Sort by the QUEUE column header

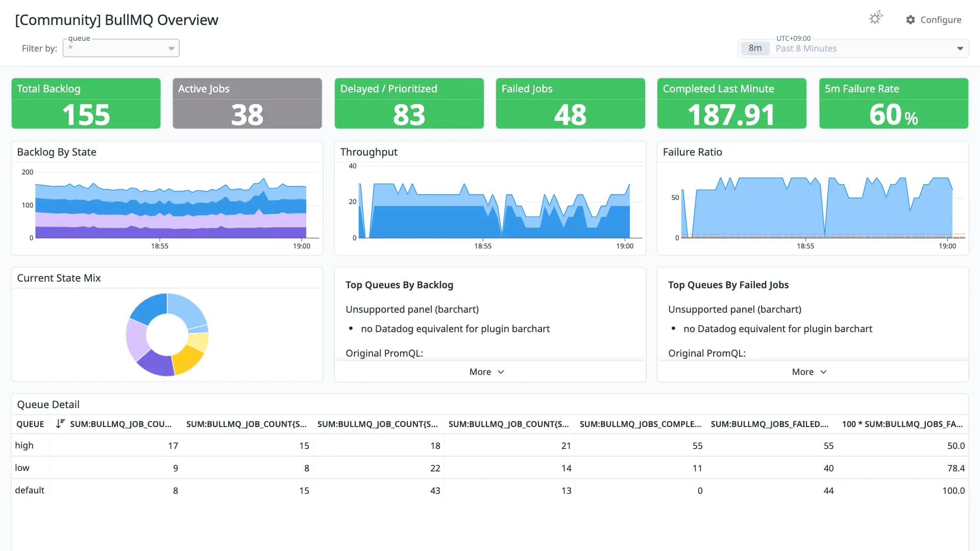pos(30,424)
